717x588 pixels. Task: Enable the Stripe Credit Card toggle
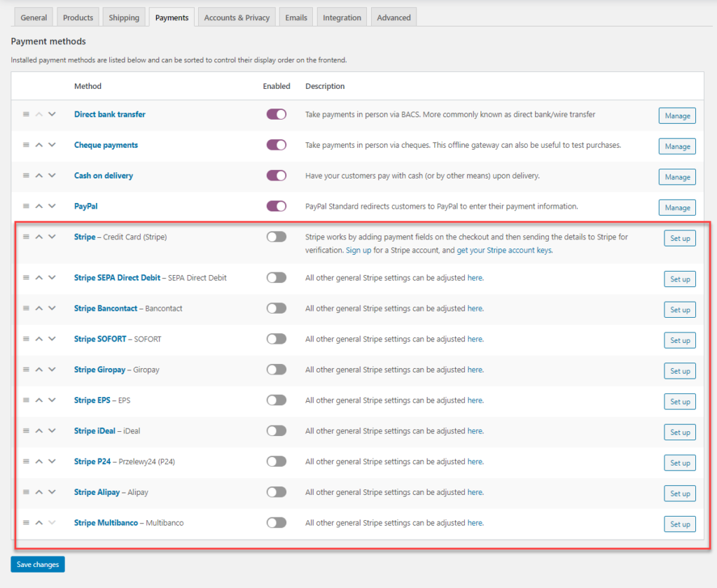(x=277, y=237)
